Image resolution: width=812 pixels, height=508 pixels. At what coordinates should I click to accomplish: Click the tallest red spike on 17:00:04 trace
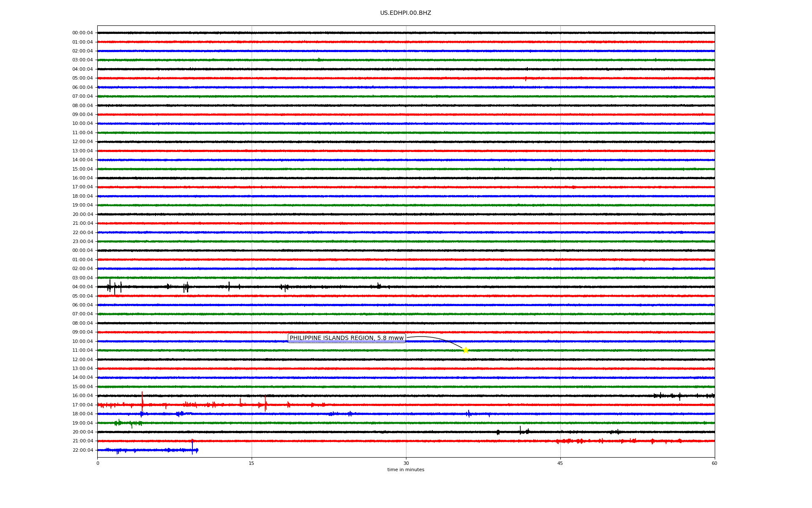tap(143, 400)
